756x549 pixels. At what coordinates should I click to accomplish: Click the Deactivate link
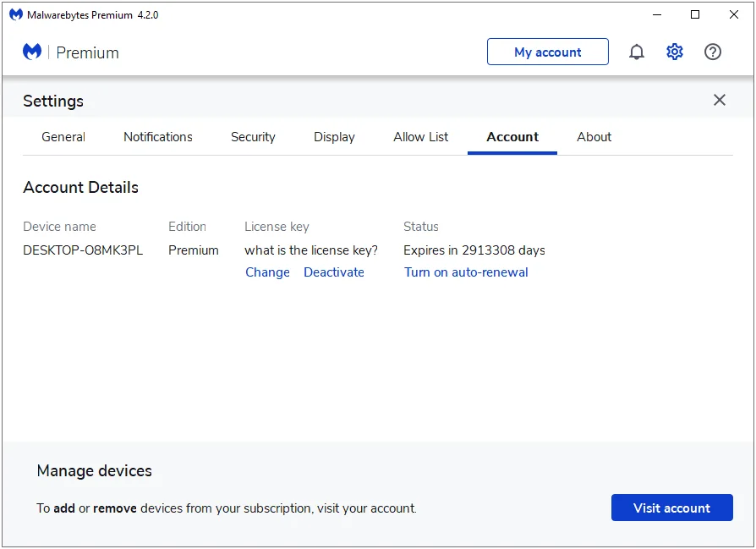[334, 272]
